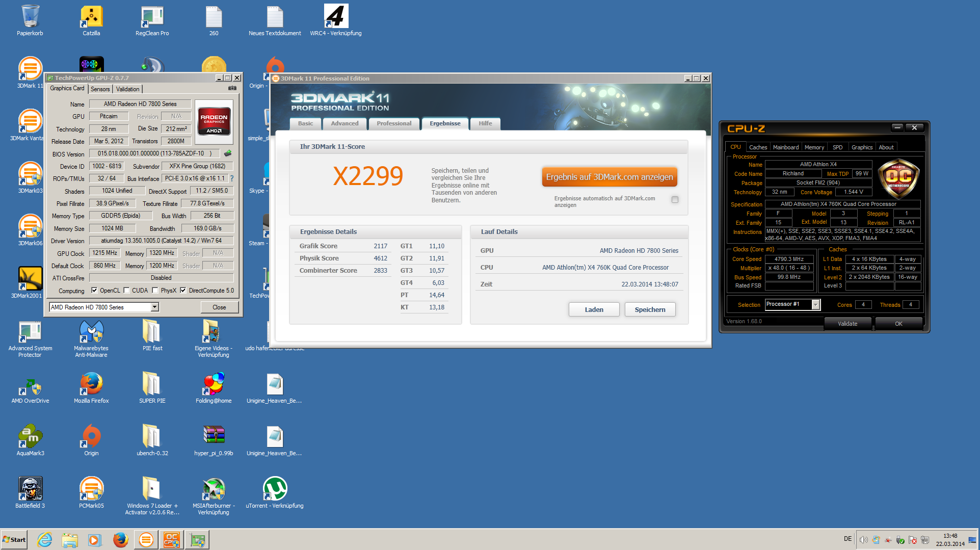Click the GPU-Z screenshot camera icon

(232, 88)
